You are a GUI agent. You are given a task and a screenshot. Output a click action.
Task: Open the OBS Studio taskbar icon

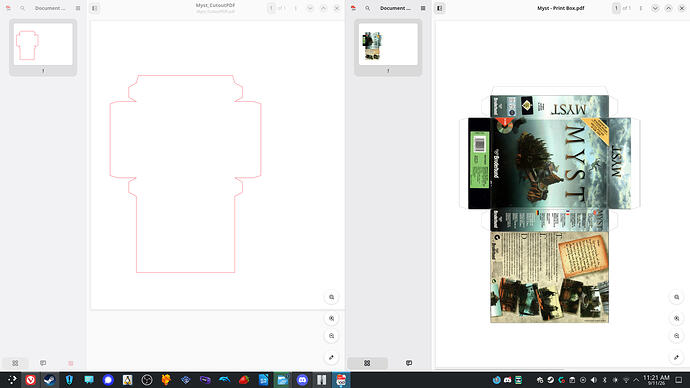(x=147, y=380)
